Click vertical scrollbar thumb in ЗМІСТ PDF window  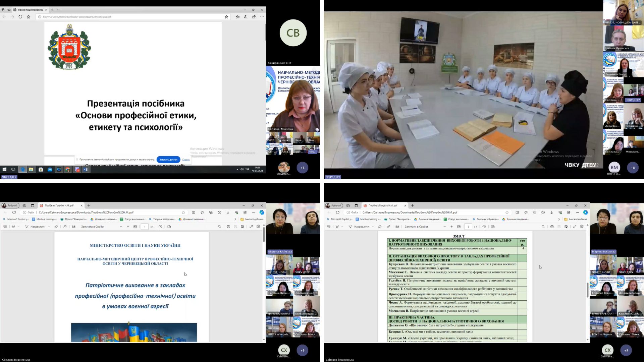587,290
